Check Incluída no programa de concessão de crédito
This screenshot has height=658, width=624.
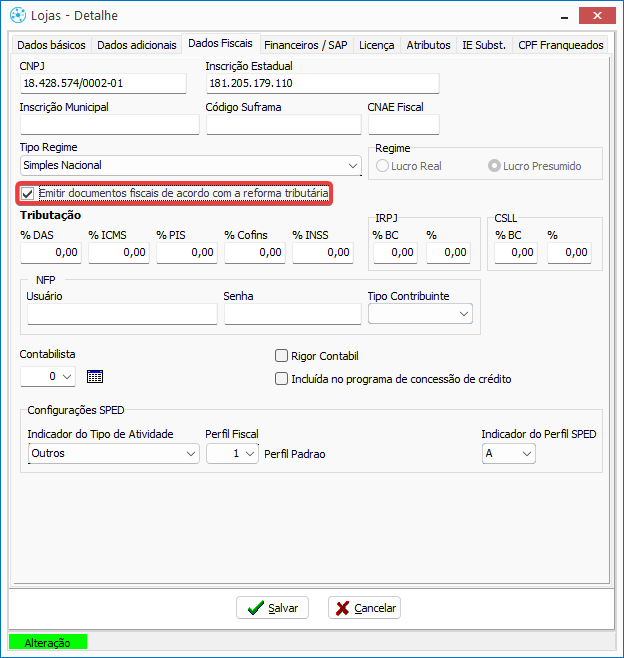(x=281, y=379)
